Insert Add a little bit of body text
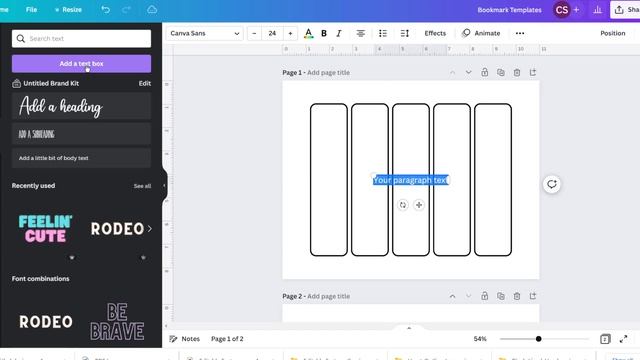Viewport: 640px width, 360px height. (81, 158)
